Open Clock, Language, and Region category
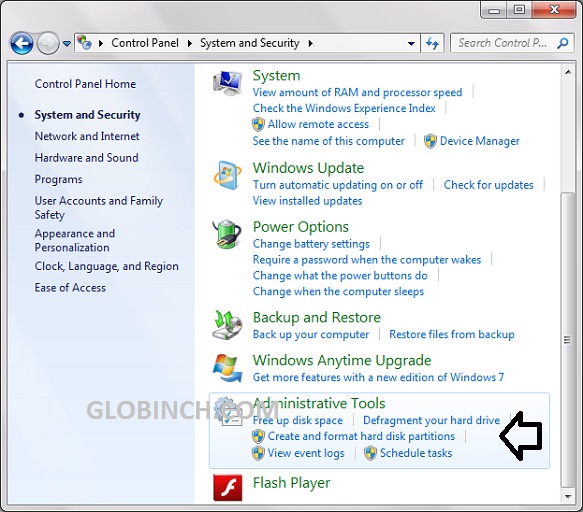This screenshot has height=512, width=583. pos(106,266)
